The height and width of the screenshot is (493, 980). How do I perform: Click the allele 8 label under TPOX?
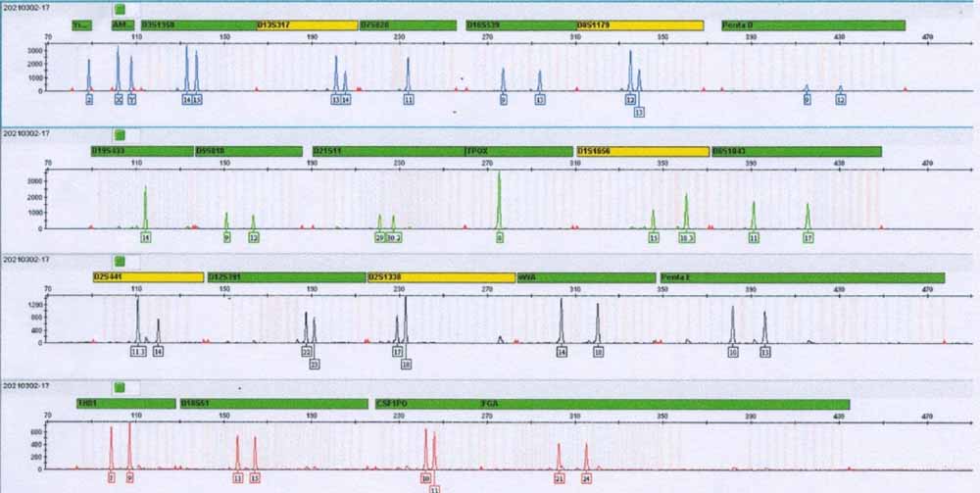[x=500, y=238]
